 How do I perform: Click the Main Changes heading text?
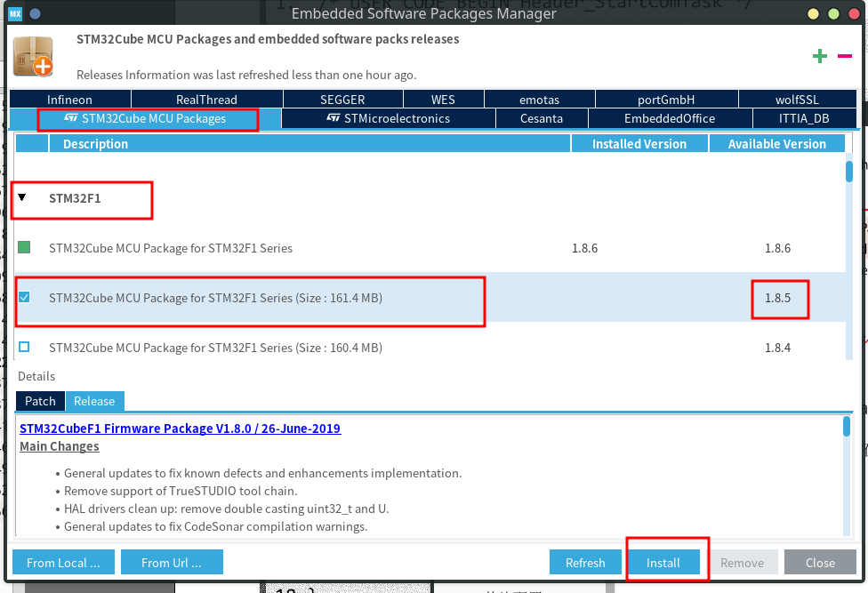click(x=60, y=446)
